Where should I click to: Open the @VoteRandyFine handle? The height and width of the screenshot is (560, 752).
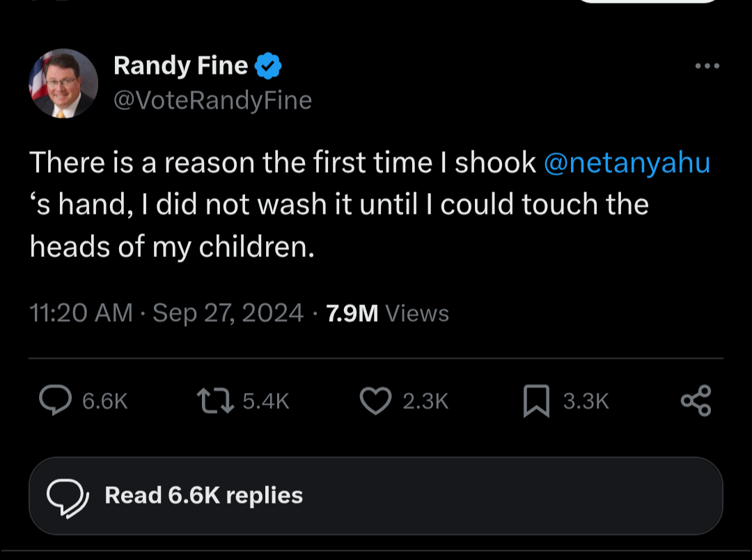click(212, 101)
